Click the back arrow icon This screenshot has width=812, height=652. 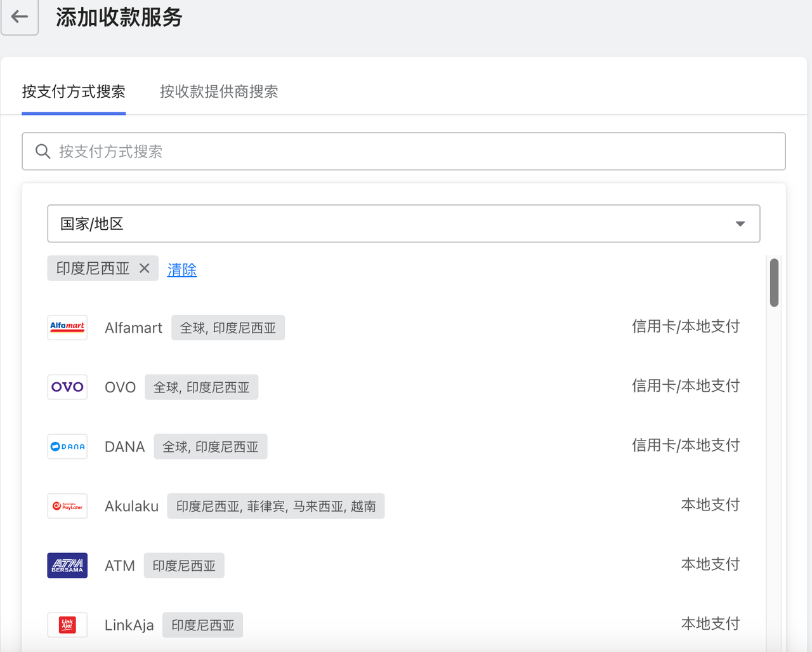coord(19,17)
